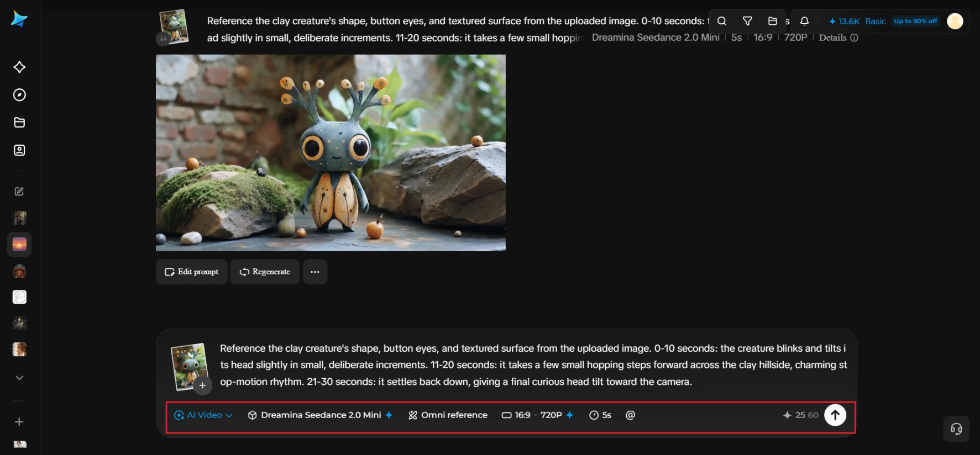Viewport: 980px width, 455px height.
Task: Open the three-dots more options button
Action: 315,272
